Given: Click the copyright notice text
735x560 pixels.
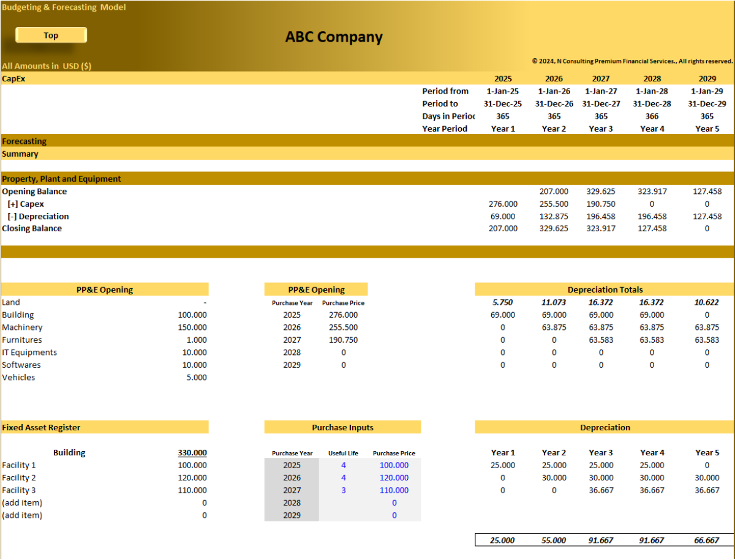Looking at the screenshot, I should (x=632, y=61).
